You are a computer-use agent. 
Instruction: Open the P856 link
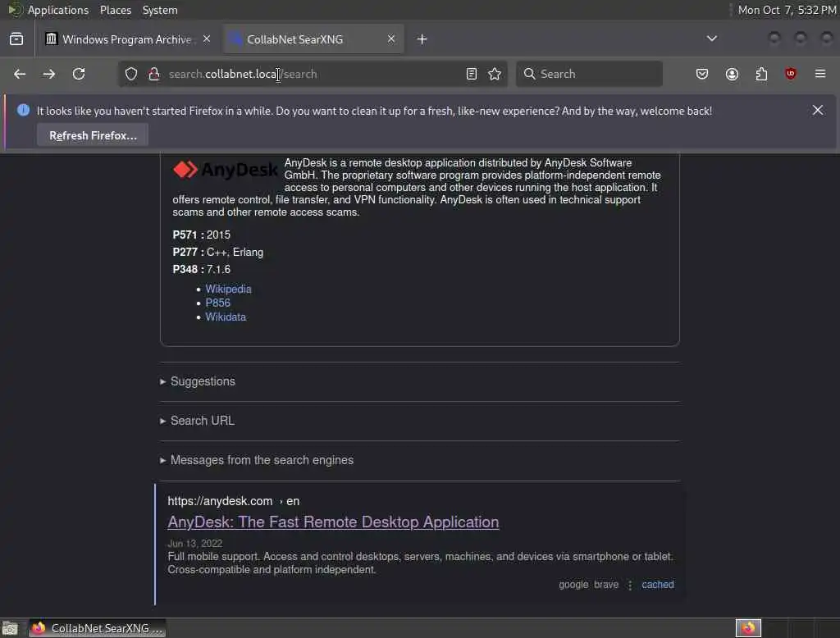tap(217, 303)
